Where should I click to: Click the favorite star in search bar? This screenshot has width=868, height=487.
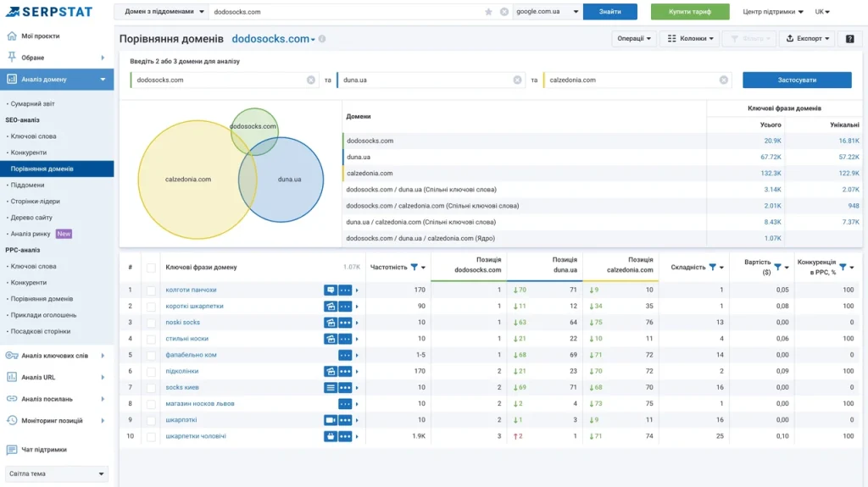(488, 12)
